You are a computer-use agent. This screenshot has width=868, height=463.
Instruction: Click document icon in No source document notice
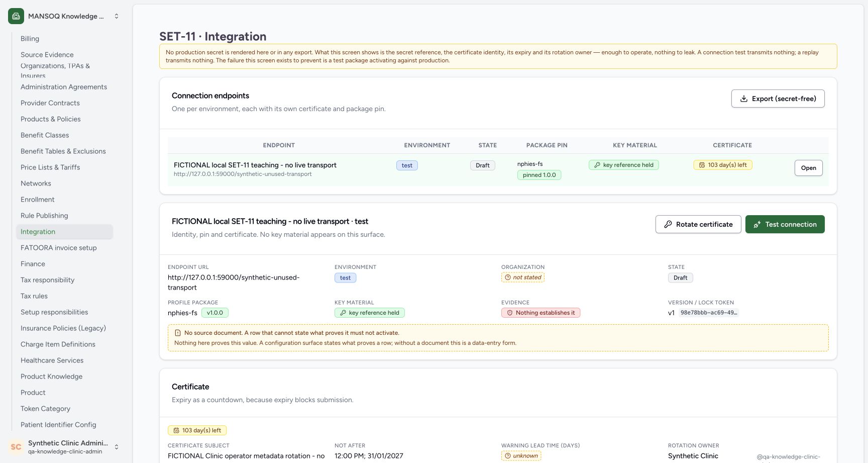tap(178, 333)
